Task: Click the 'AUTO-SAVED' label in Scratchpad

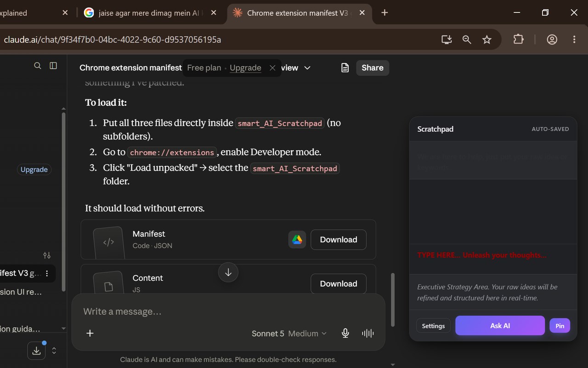Action: click(550, 129)
